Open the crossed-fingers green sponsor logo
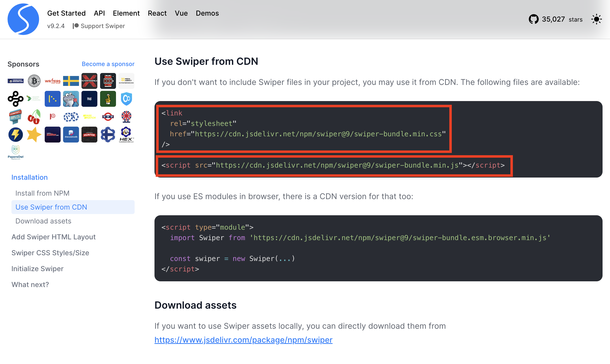This screenshot has height=364, width=610. (x=108, y=99)
